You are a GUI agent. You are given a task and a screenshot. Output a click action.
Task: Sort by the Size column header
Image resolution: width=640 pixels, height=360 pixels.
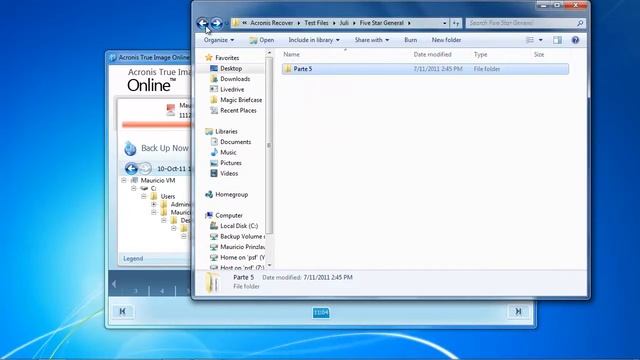(x=539, y=54)
